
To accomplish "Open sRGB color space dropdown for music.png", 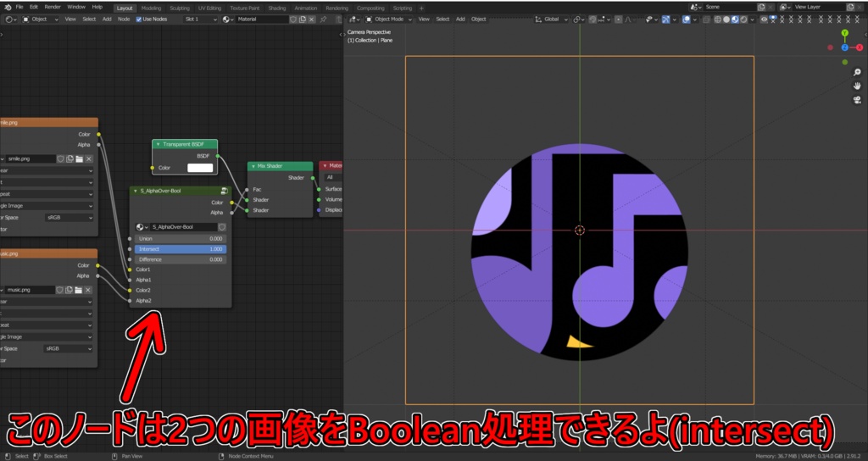I will point(70,348).
